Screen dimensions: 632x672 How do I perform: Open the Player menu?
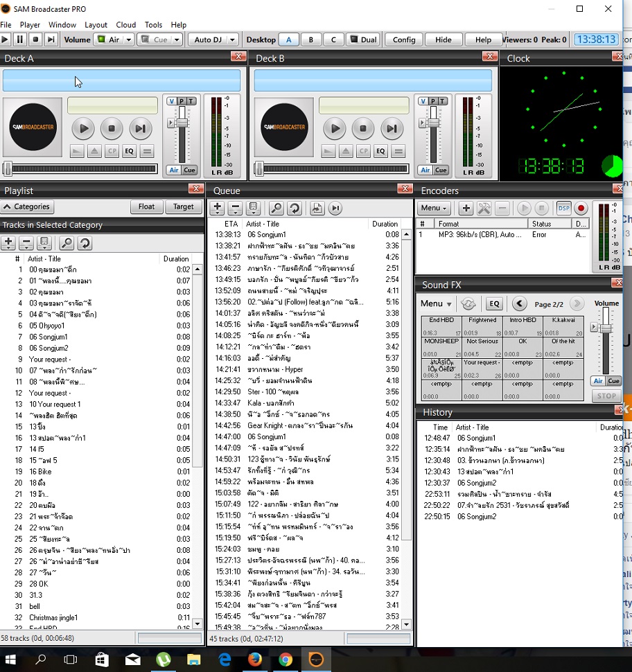pyautogui.click(x=30, y=25)
